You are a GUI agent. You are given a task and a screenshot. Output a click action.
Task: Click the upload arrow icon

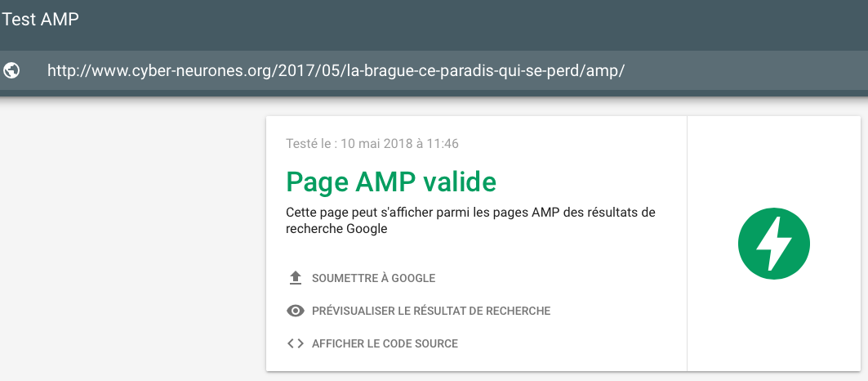(296, 278)
